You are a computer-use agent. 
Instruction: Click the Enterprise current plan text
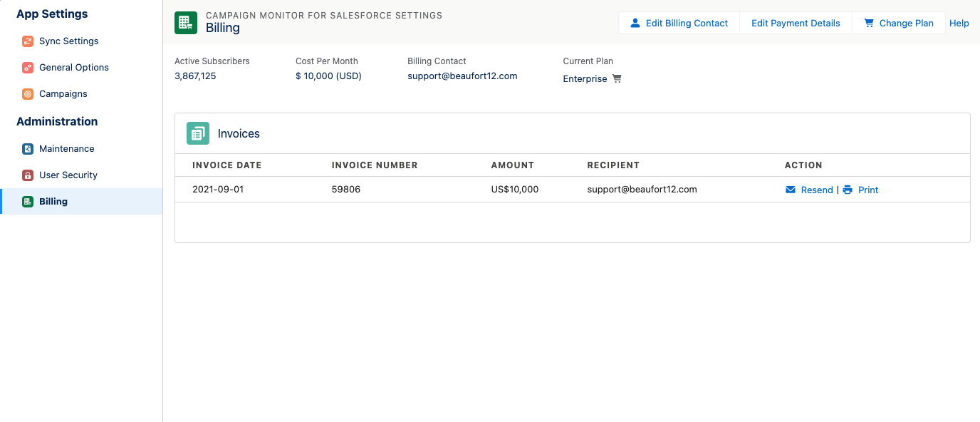(585, 79)
